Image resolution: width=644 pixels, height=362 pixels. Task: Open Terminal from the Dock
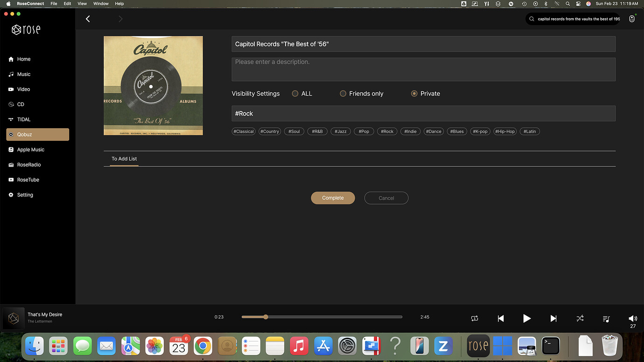click(551, 346)
